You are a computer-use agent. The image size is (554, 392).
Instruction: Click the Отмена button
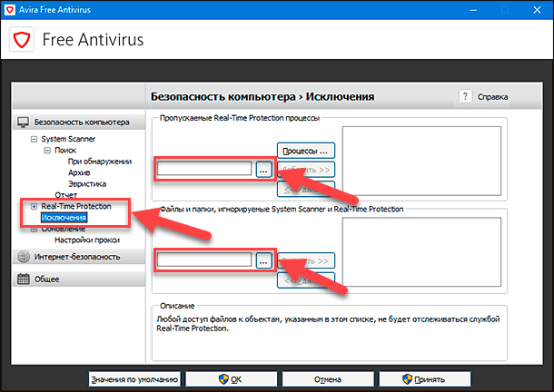328,379
